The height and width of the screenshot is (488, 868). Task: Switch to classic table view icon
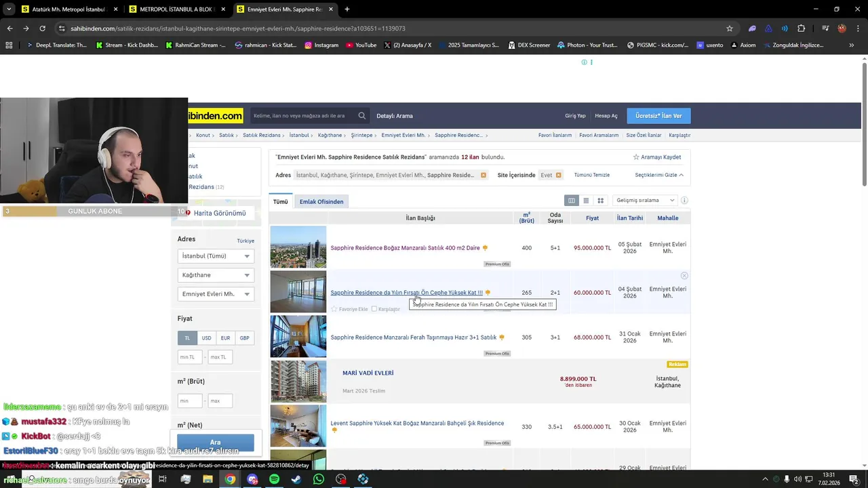[x=572, y=201]
